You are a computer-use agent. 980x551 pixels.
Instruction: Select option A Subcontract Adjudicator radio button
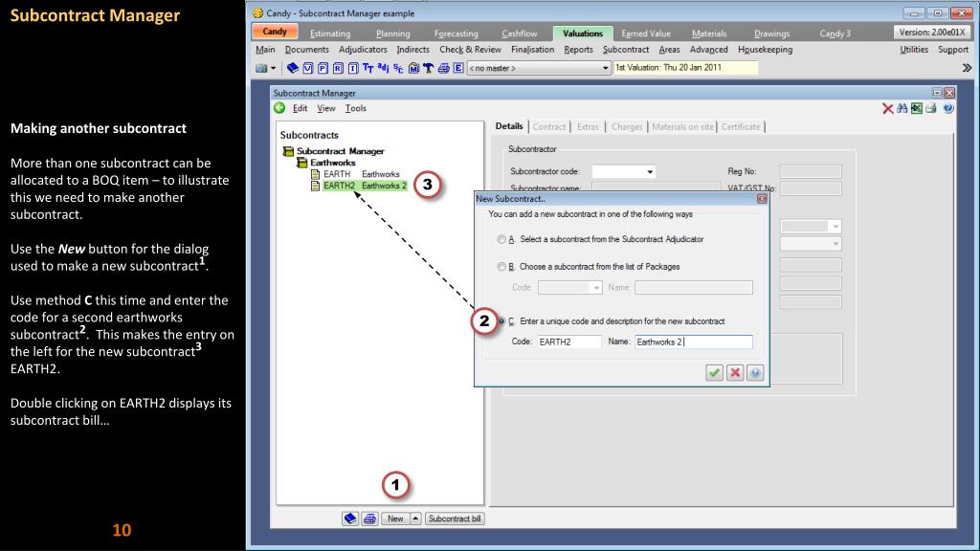pyautogui.click(x=501, y=239)
